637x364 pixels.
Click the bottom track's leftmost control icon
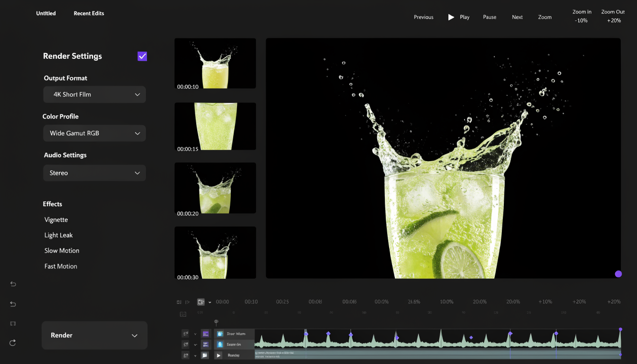point(185,355)
